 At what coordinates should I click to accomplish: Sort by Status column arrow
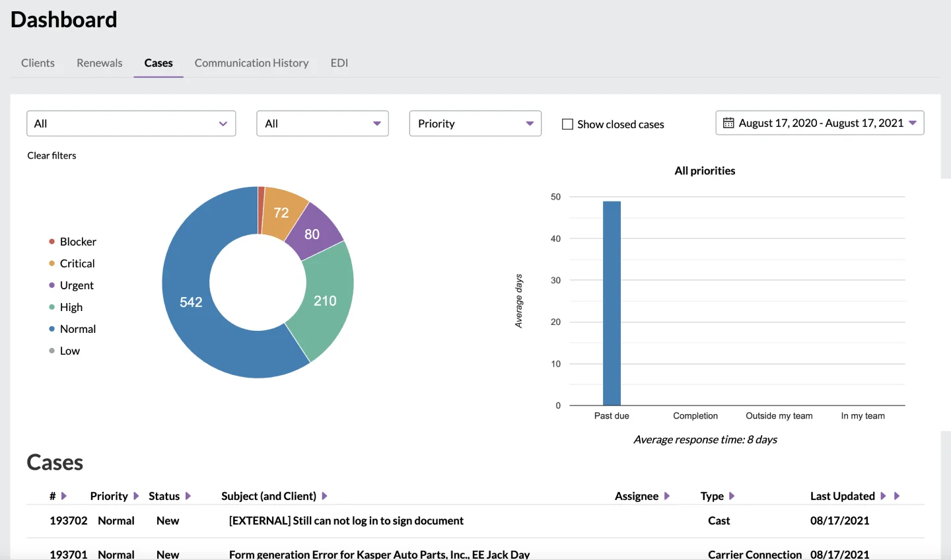(188, 496)
